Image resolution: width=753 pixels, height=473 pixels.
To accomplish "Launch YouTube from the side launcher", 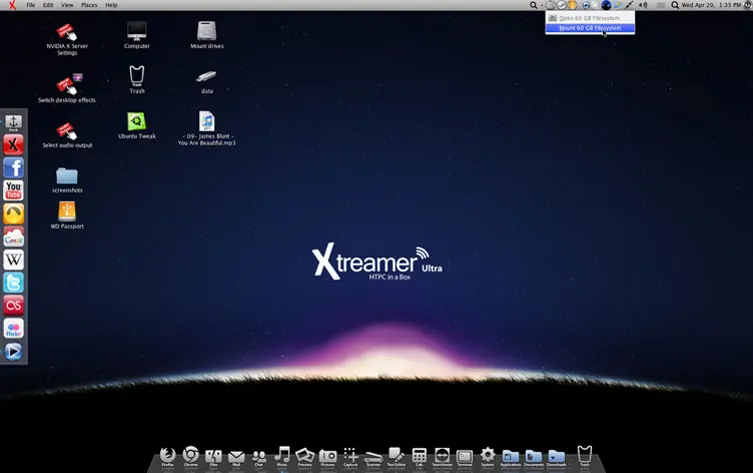I will point(13,191).
